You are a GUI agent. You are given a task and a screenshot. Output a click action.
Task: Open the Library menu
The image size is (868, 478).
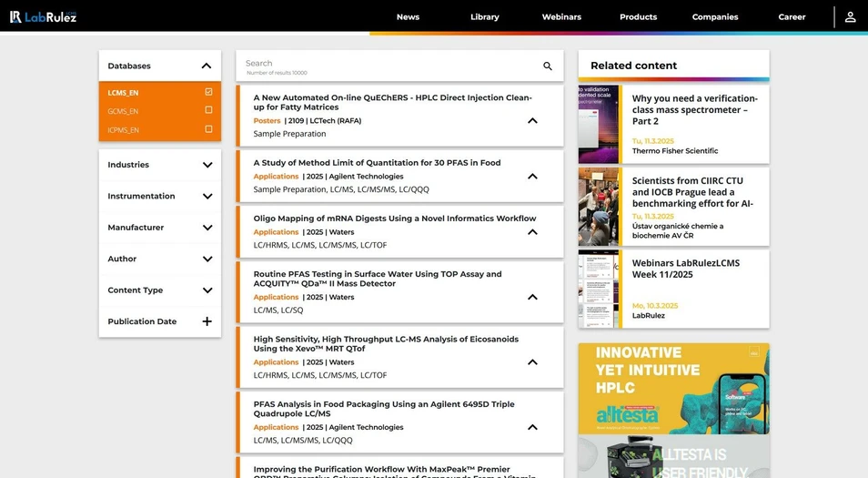(485, 17)
